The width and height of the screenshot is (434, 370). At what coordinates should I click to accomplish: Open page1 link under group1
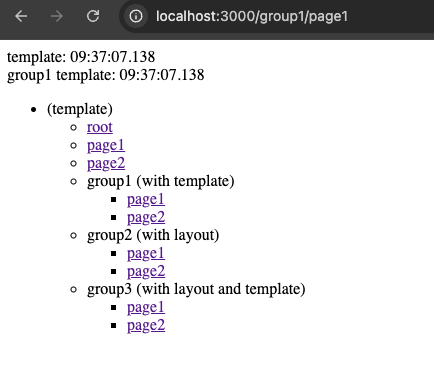point(146,199)
